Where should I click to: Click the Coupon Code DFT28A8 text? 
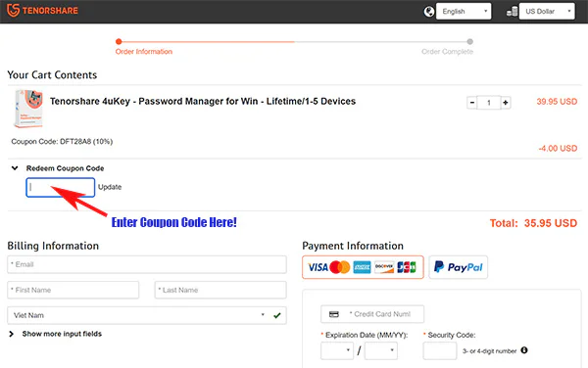[62, 142]
